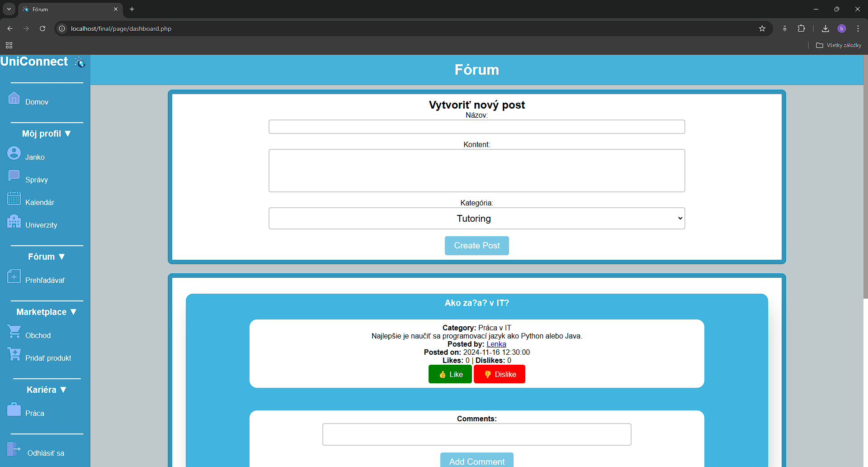The height and width of the screenshot is (467, 868).
Task: Click the Janko profile avatar icon
Action: click(x=14, y=153)
